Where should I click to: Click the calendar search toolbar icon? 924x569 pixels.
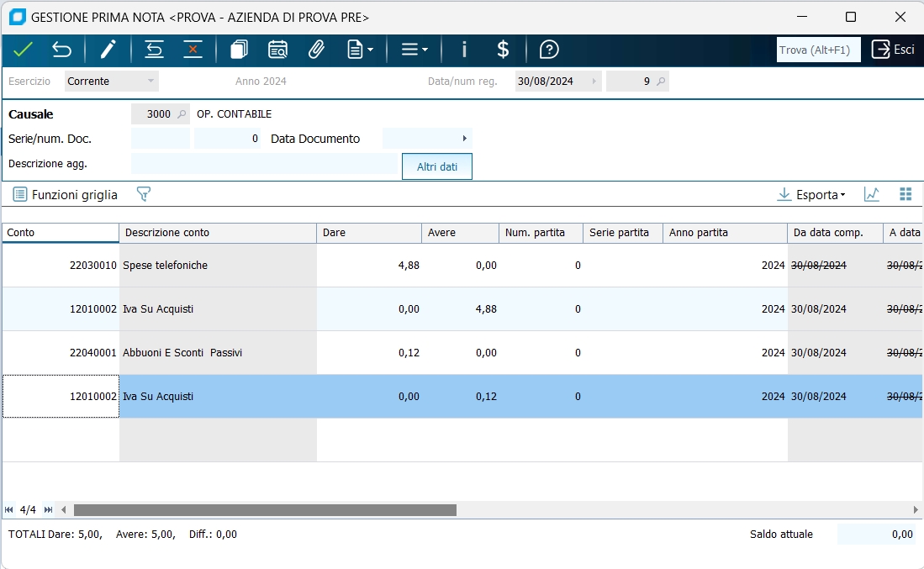(x=277, y=50)
